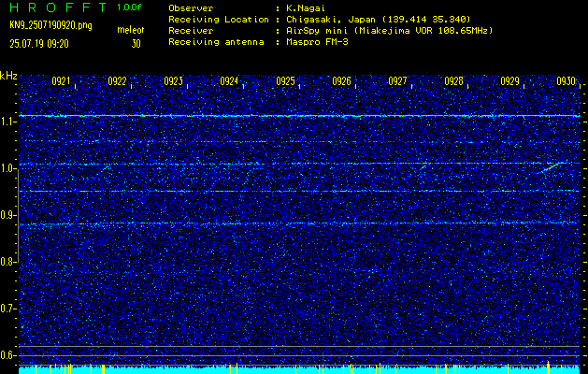The image size is (588, 374).
Task: Click the short echo streak below 0927
Action: coord(423,167)
